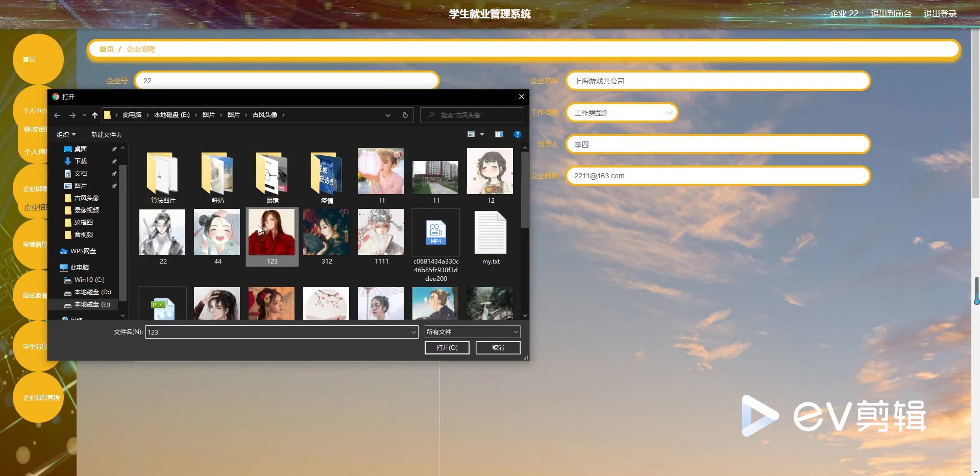The image size is (980, 476).
Task: Open the 算法图片 folder
Action: click(x=163, y=177)
